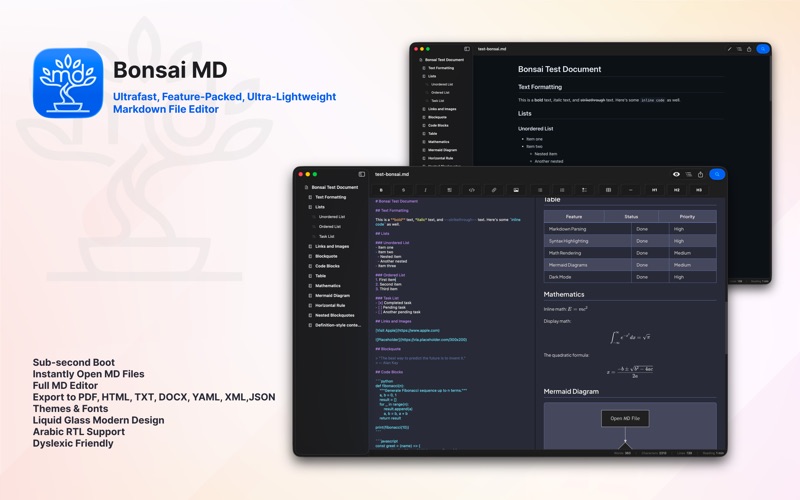The width and height of the screenshot is (800, 500).
Task: Insert a task list from the toolbar
Action: (584, 190)
